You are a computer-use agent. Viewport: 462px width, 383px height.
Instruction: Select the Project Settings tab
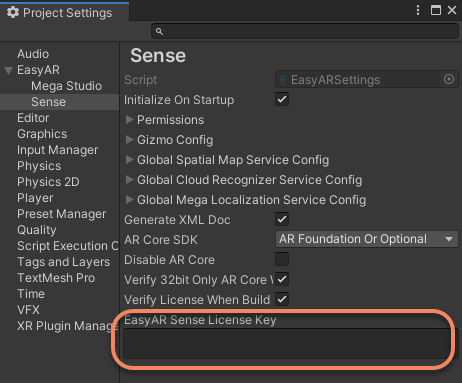point(64,12)
